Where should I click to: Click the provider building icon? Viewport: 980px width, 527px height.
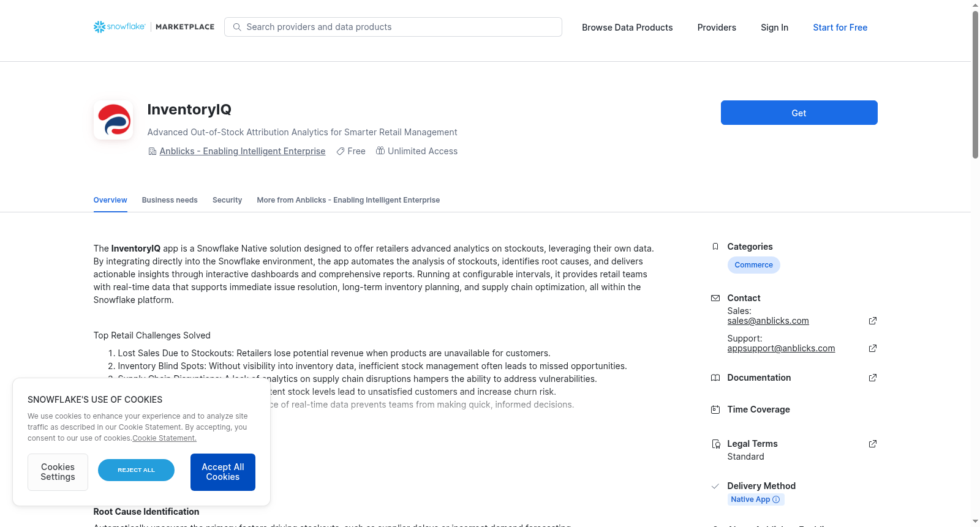click(153, 151)
